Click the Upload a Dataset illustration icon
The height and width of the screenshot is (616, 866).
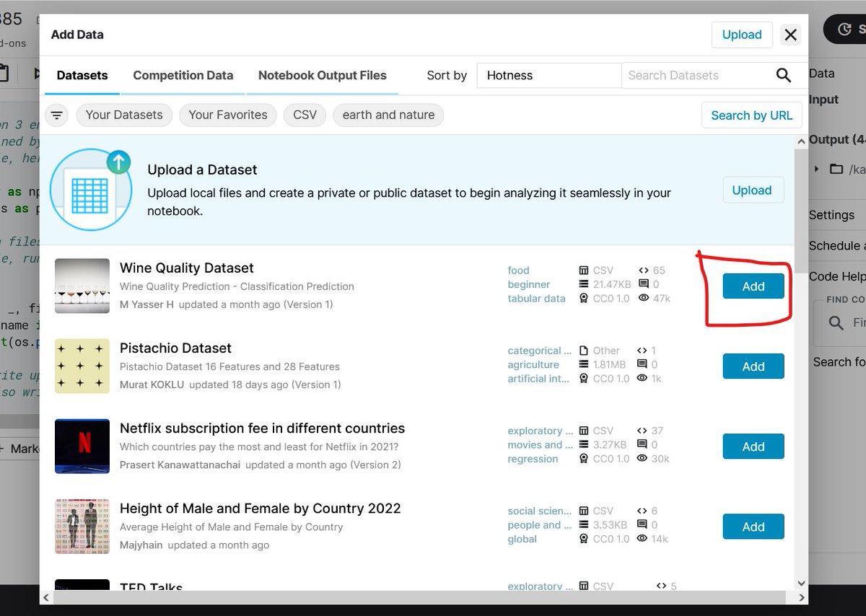click(x=91, y=190)
